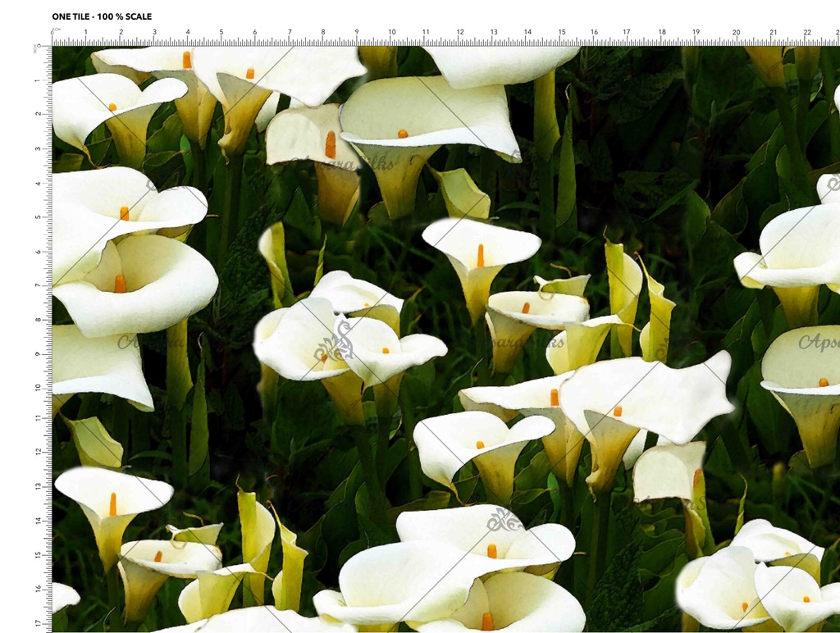Click the calla lily fabric tile preview
The height and width of the screenshot is (633, 840).
[x=445, y=339]
